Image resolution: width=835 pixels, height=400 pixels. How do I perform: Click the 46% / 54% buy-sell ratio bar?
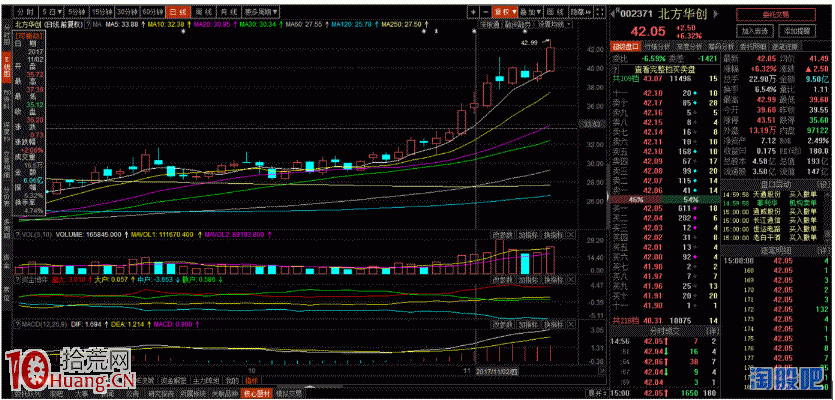point(664,199)
